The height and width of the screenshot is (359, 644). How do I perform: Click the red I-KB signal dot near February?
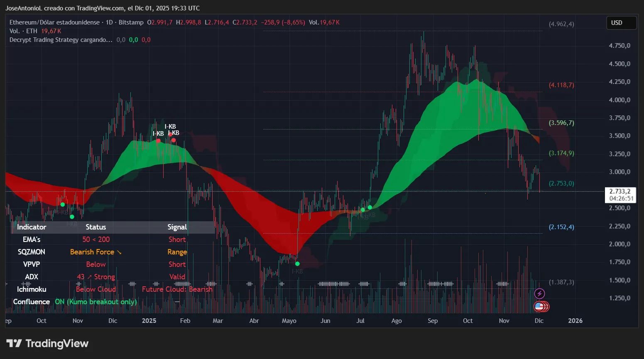173,140
